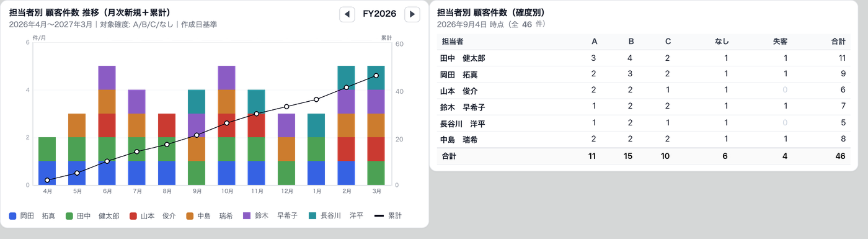Sort by the なし column header
This screenshot has height=239, width=868.
[722, 42]
